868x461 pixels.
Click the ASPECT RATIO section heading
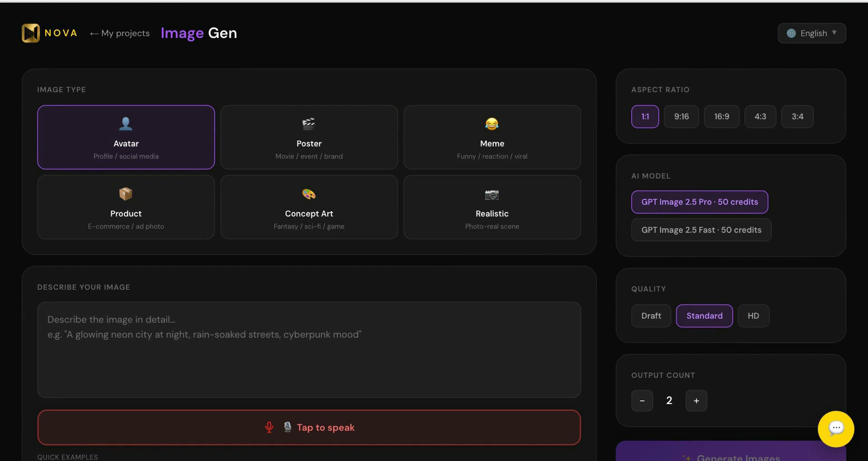[x=660, y=89]
